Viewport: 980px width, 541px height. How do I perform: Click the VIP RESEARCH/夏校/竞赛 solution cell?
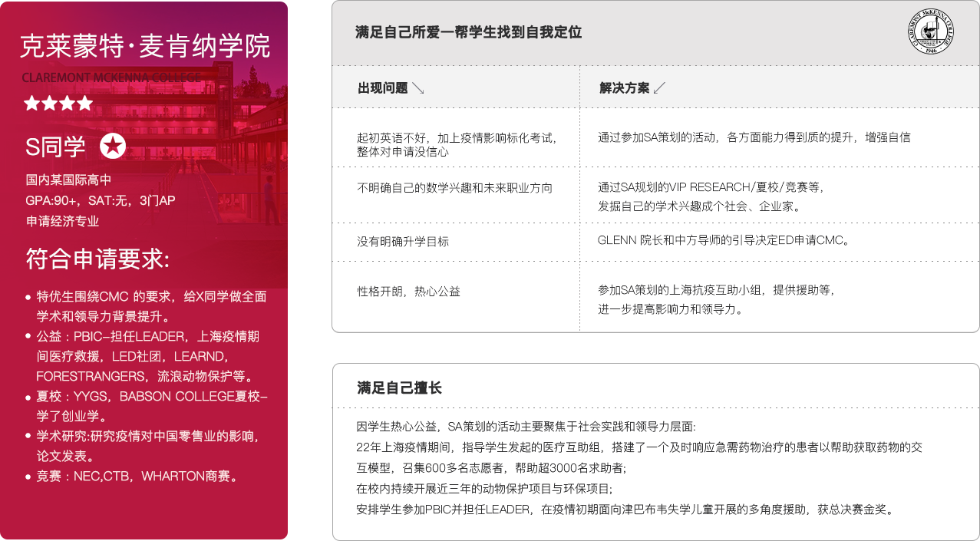pyautogui.click(x=711, y=196)
